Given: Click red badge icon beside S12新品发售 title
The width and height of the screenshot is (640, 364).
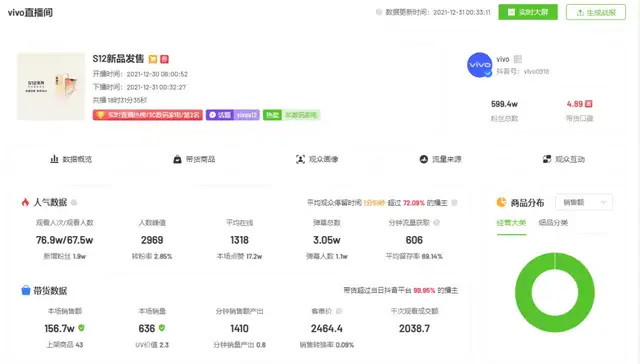Looking at the screenshot, I should coord(164,59).
